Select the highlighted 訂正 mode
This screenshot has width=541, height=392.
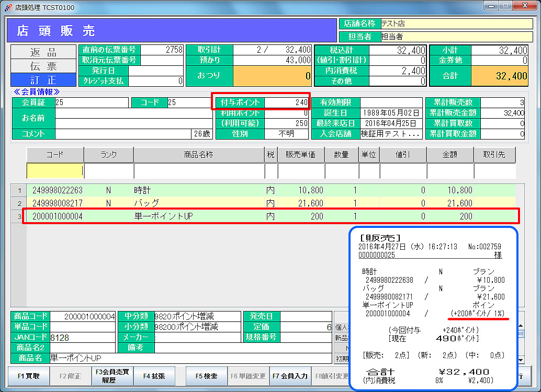43,80
